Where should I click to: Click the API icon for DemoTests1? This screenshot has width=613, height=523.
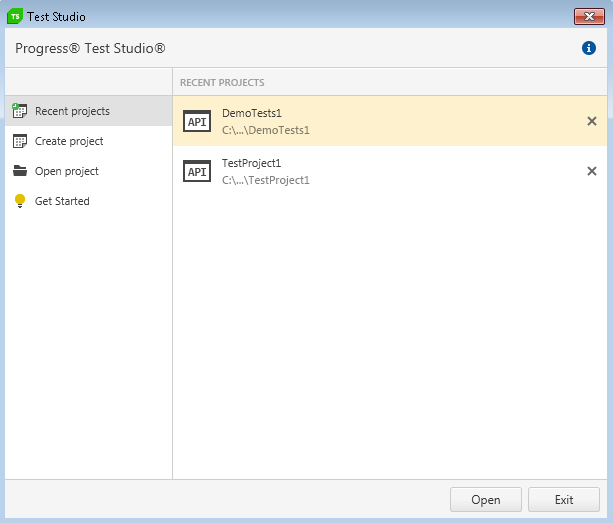[197, 121]
